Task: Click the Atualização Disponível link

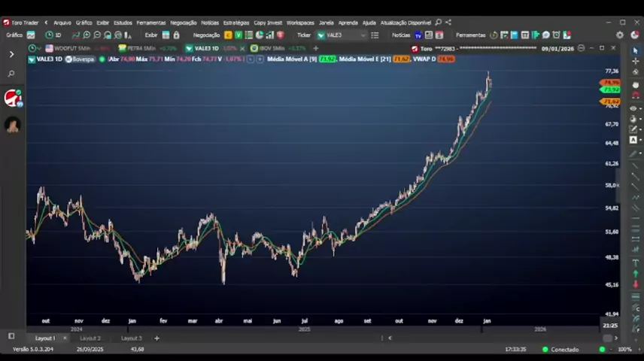Action: (x=406, y=23)
